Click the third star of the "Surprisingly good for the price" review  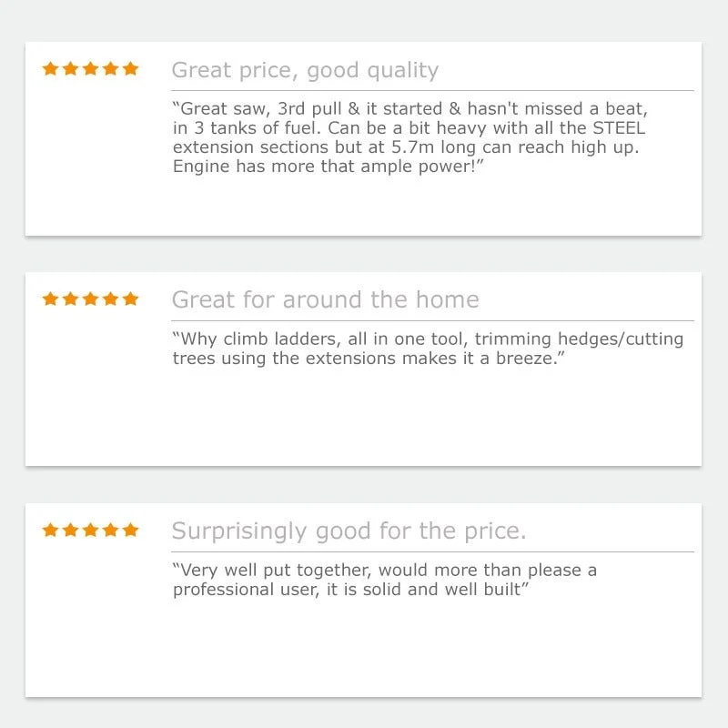click(91, 530)
